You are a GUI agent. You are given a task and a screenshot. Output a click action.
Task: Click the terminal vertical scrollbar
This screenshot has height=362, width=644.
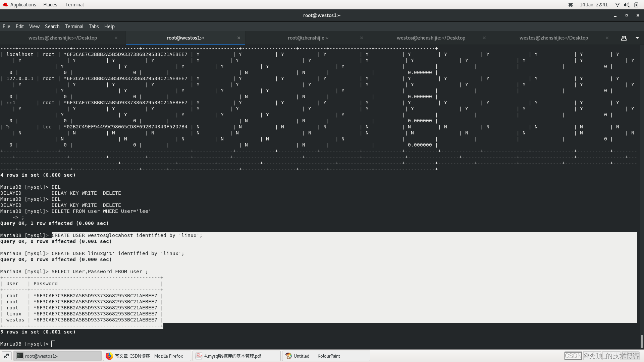(x=641, y=341)
